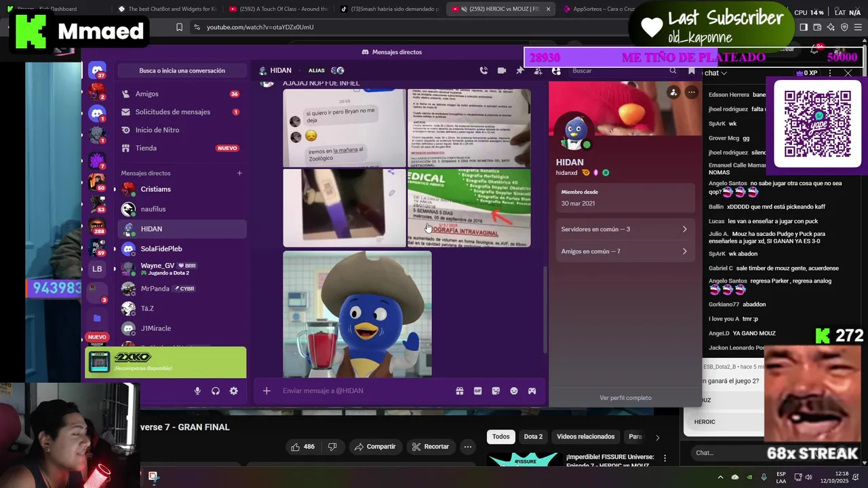Open Solicitudes de mensajes

pyautogui.click(x=182, y=112)
